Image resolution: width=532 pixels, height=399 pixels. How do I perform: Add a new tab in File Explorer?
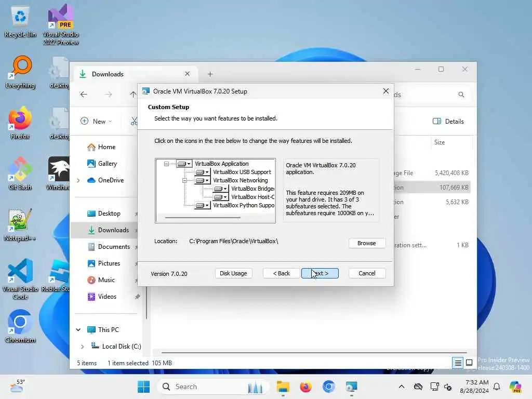(x=210, y=74)
